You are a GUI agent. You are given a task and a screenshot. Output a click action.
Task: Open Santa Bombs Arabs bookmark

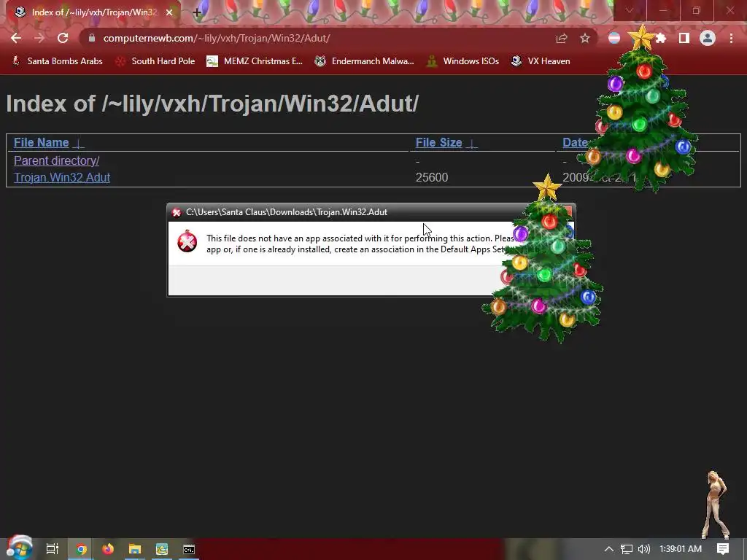click(57, 61)
